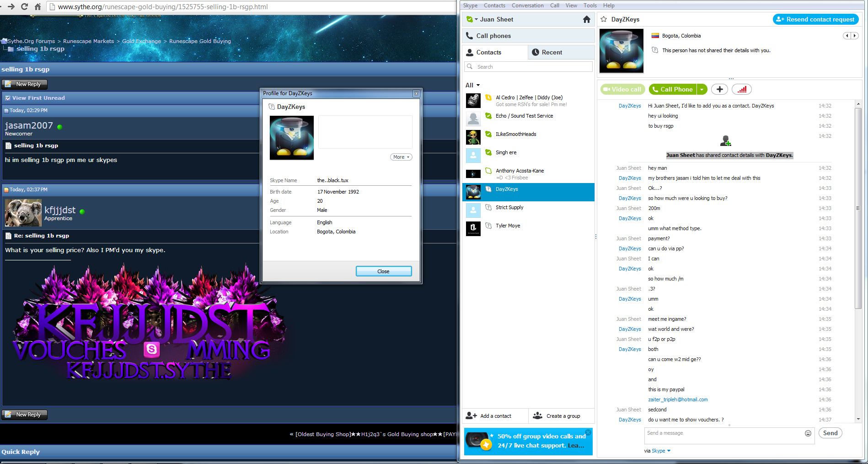Go to previous profile panel arrow
Viewport: 868px width, 464px height.
point(847,36)
